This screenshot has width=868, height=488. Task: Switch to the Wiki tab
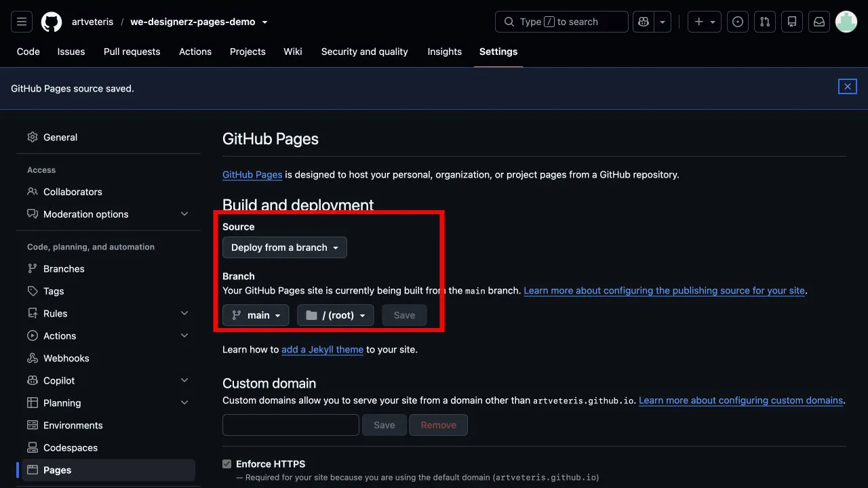point(293,52)
